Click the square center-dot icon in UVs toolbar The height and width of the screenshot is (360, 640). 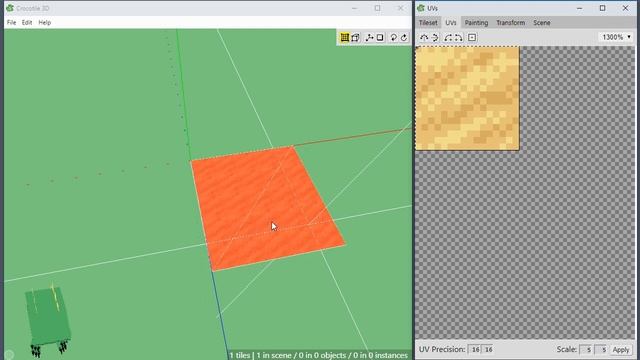coord(472,38)
